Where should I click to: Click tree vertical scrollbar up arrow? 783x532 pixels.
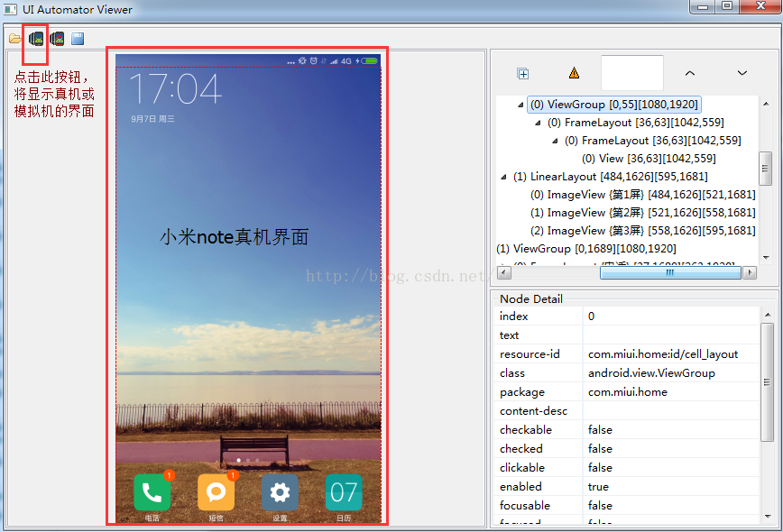click(x=766, y=104)
